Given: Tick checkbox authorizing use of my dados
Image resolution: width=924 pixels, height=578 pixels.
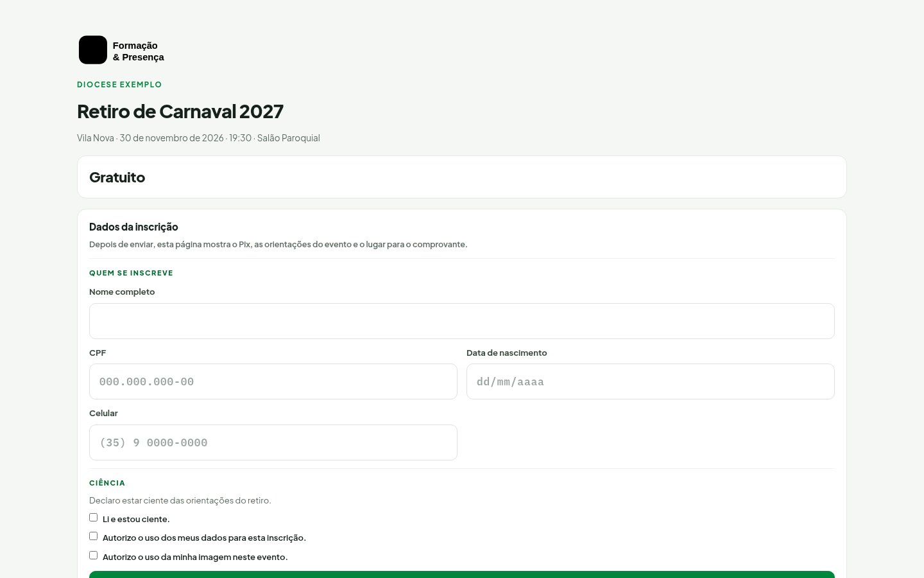Looking at the screenshot, I should click(x=94, y=536).
